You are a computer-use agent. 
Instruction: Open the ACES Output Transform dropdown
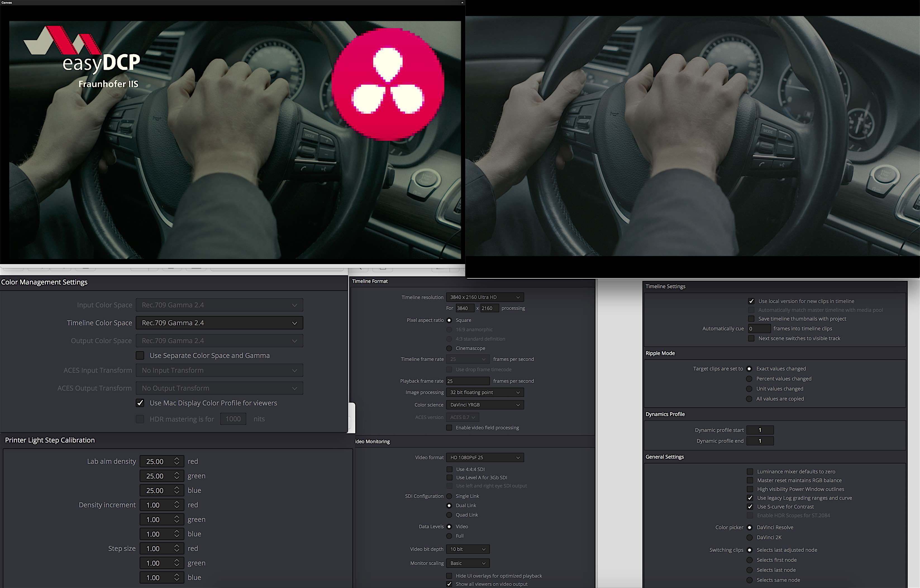pyautogui.click(x=219, y=388)
